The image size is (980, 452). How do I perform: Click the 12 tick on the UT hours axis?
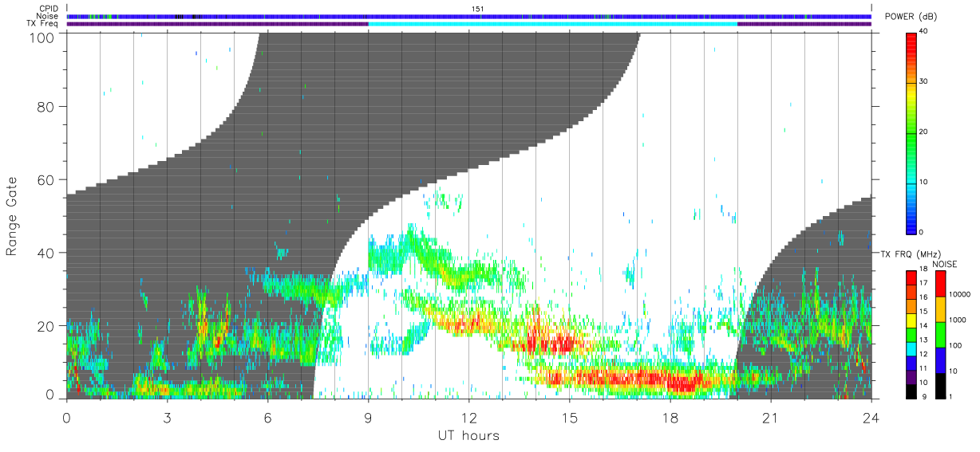pos(468,416)
